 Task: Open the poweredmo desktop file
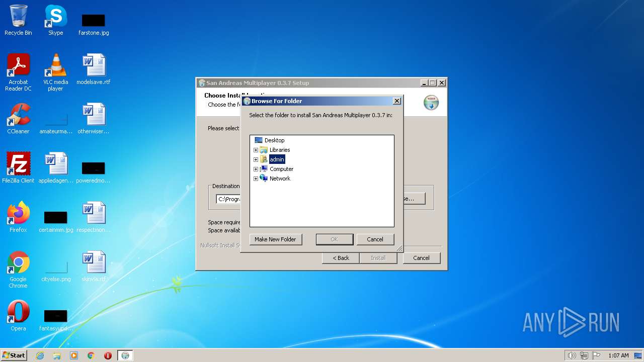point(94,172)
